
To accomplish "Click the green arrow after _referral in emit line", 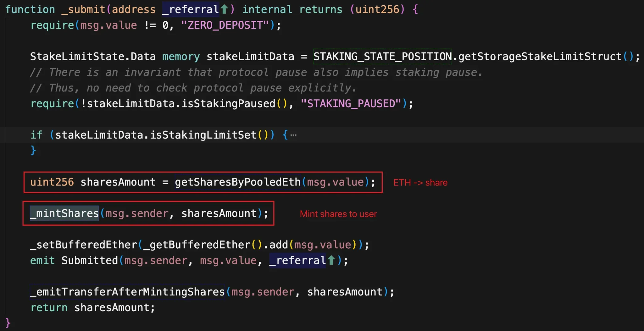I will point(331,260).
